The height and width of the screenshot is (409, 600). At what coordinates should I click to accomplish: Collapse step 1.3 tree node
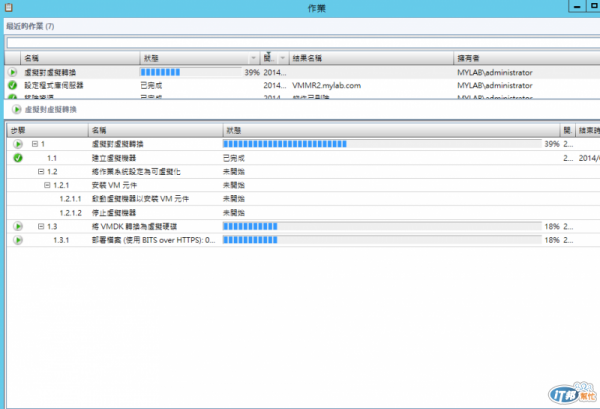coord(41,226)
